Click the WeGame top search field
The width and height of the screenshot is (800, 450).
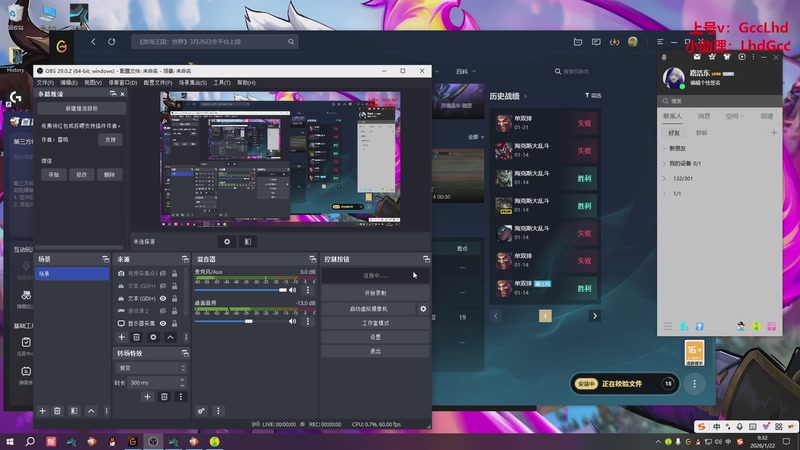click(214, 42)
